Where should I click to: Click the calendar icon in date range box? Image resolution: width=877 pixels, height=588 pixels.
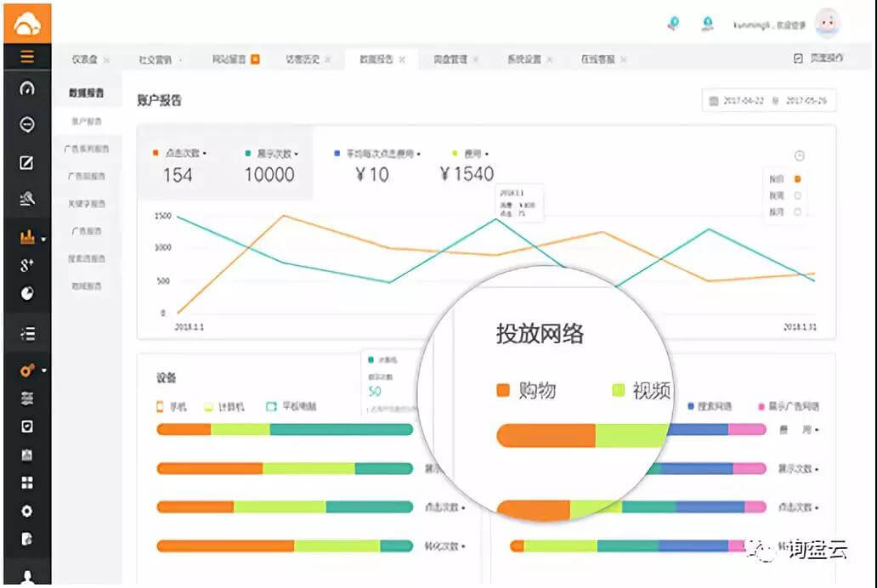714,101
